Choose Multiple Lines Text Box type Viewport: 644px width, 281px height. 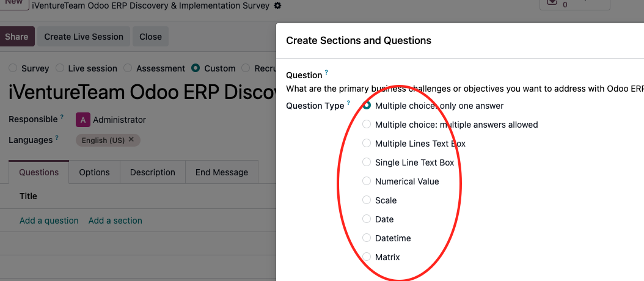click(367, 144)
